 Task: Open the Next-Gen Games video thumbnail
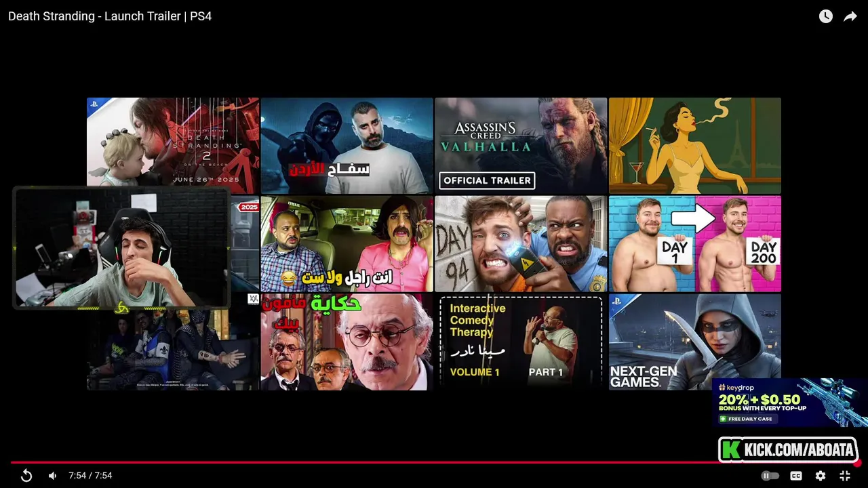point(695,342)
